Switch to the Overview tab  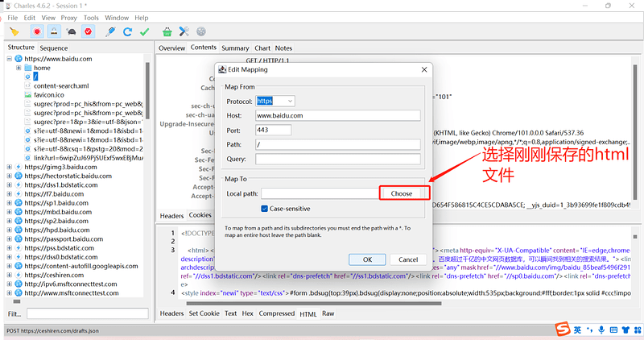[171, 48]
